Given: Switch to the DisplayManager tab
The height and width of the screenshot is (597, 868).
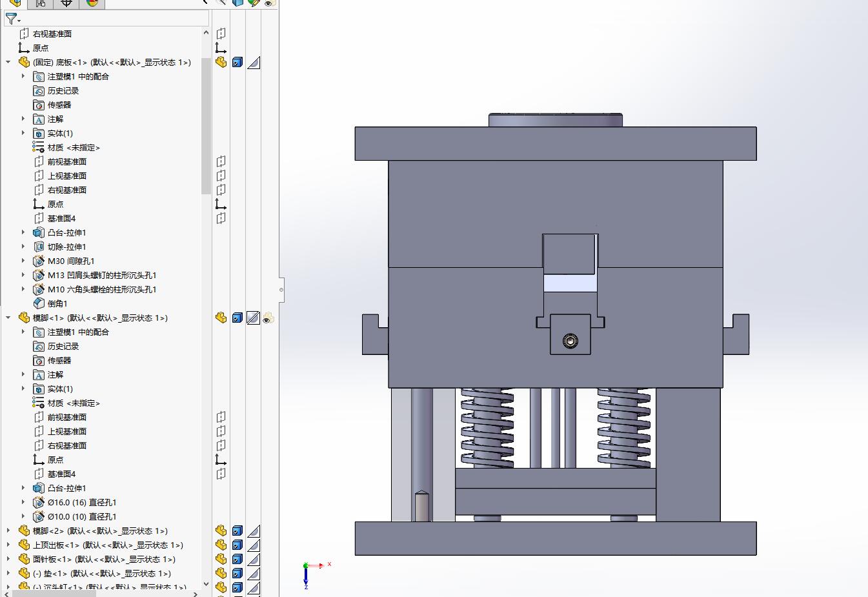Looking at the screenshot, I should tap(92, 3).
